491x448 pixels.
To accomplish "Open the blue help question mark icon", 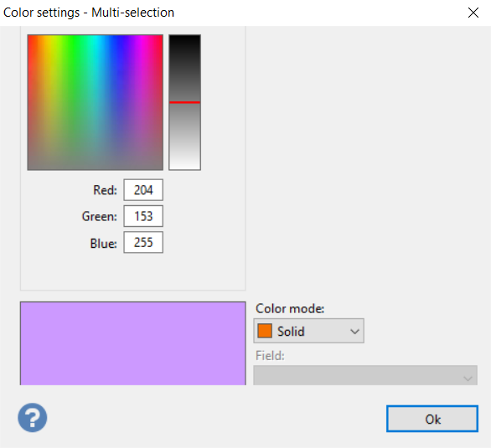I will pyautogui.click(x=32, y=418).
